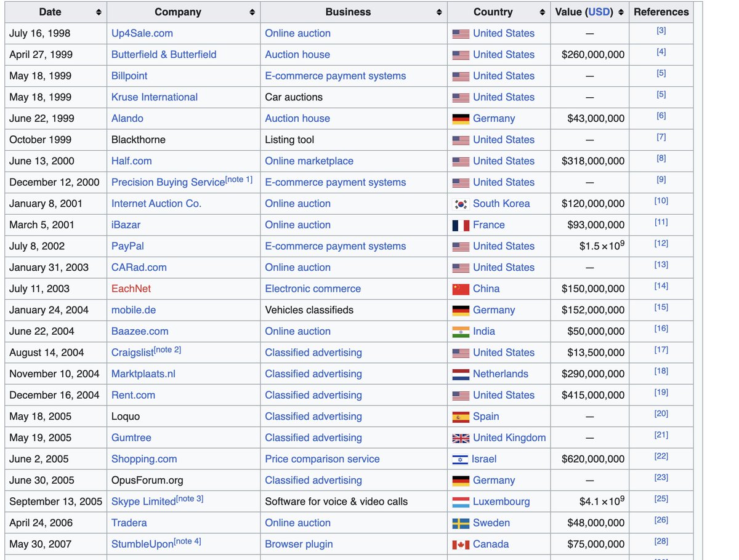Screen dimensions: 739x560
Task: Open the Gumtree company link
Action: pyautogui.click(x=131, y=438)
